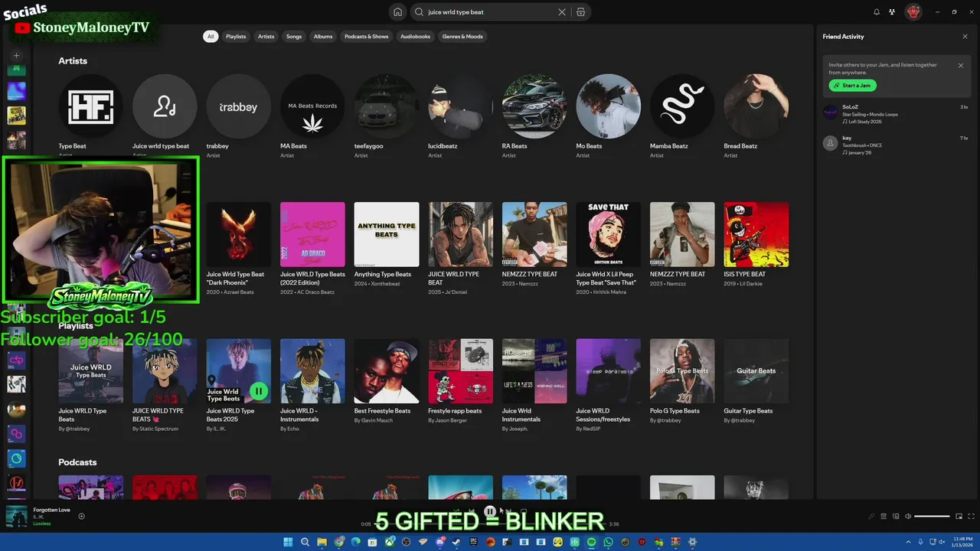Viewport: 980px width, 551px height.
Task: Click the plus Create icon in library sidebar
Action: (x=16, y=55)
